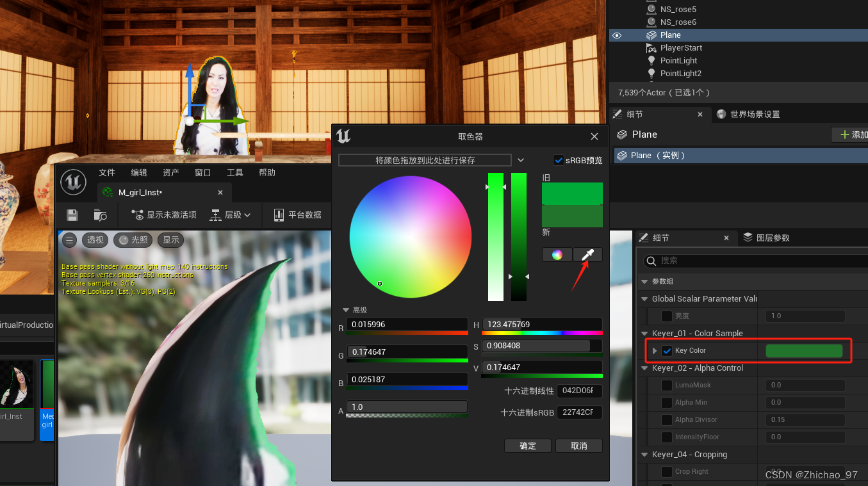Toggle visibility eye for Plane actor
Image resolution: width=868 pixels, height=486 pixels.
pos(617,35)
